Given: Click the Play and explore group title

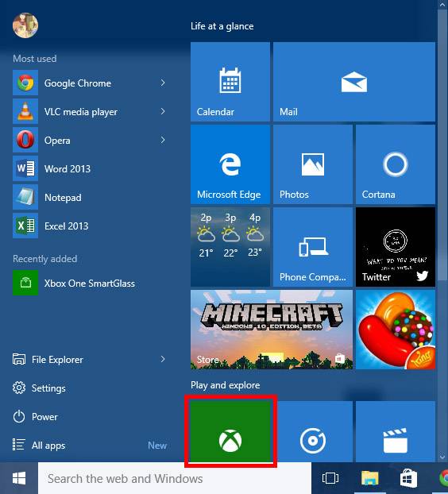Looking at the screenshot, I should (226, 385).
